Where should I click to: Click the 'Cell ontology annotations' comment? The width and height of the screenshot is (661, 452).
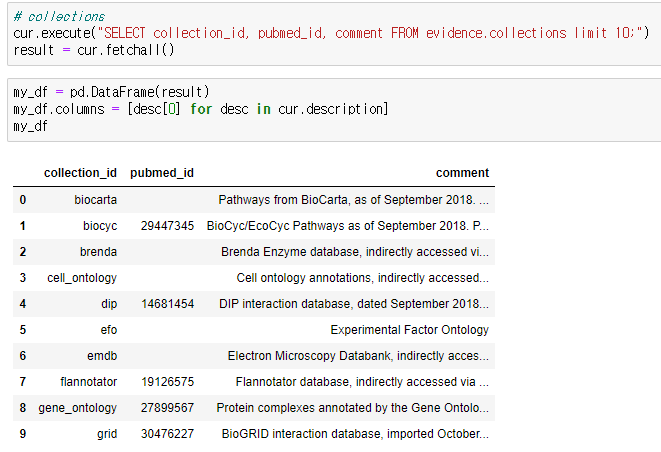363,278
